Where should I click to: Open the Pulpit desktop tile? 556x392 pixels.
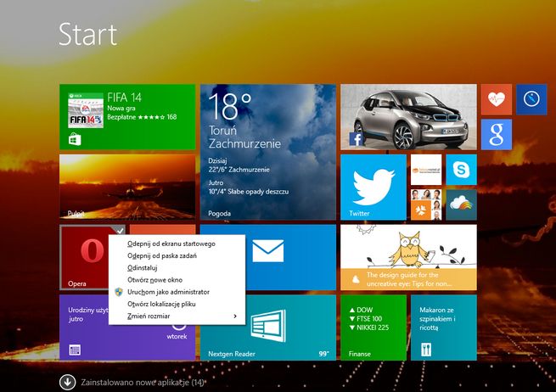click(x=127, y=187)
